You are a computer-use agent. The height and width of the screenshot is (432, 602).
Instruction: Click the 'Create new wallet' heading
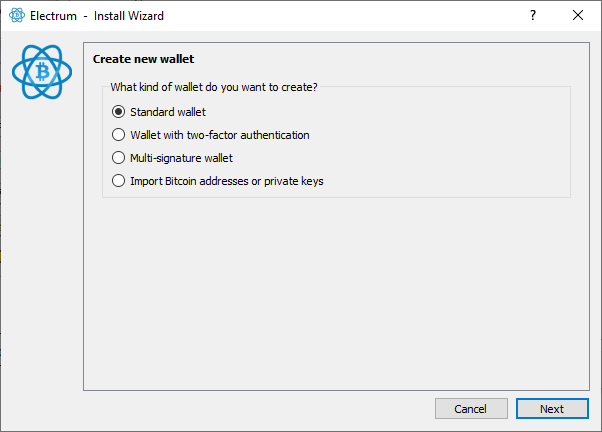pyautogui.click(x=143, y=59)
